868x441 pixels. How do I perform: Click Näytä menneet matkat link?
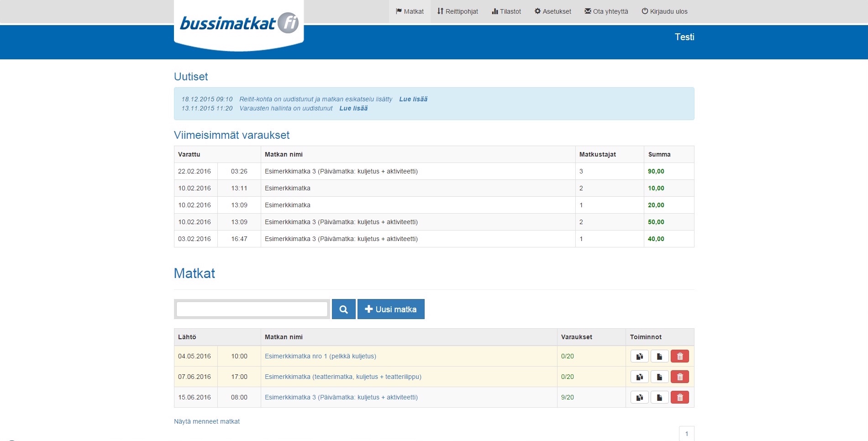pyautogui.click(x=207, y=421)
